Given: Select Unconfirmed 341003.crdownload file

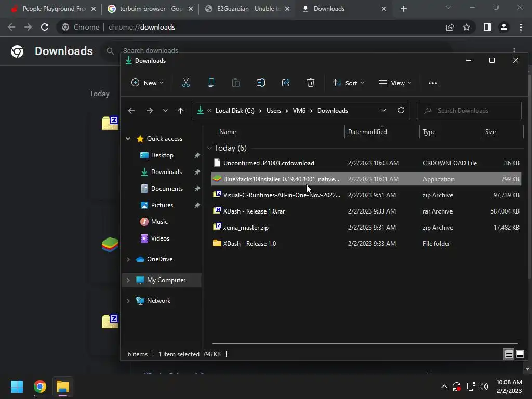Looking at the screenshot, I should pos(366,163).
